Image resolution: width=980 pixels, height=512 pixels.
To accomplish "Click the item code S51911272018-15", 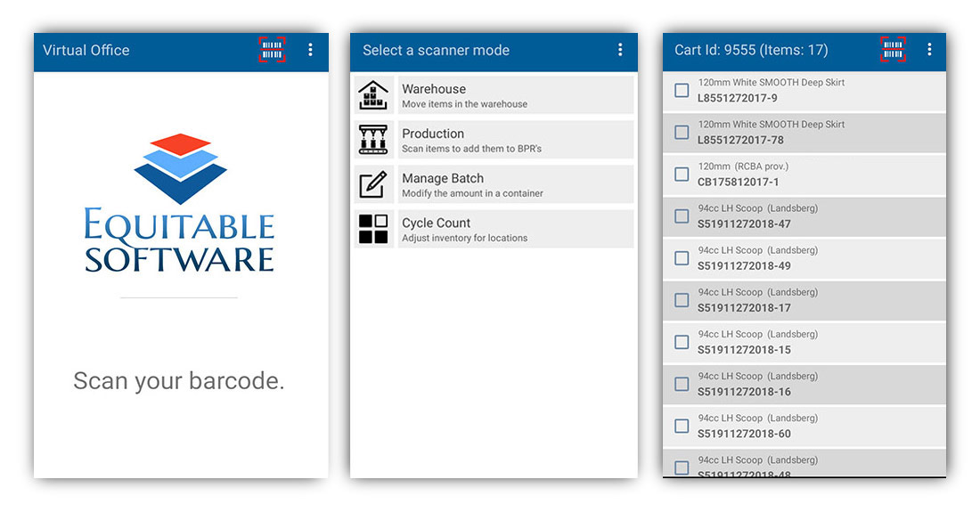I will point(745,350).
